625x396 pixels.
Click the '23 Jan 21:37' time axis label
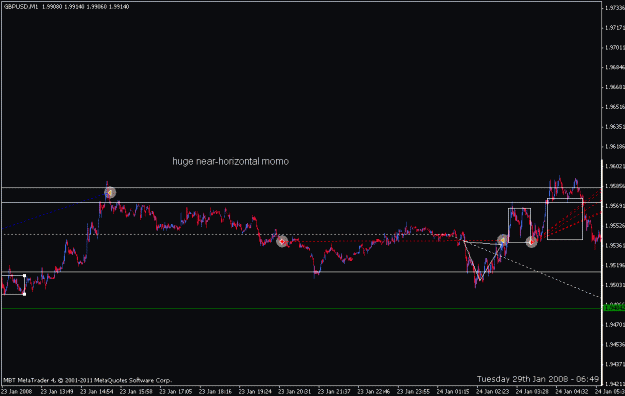(x=334, y=392)
